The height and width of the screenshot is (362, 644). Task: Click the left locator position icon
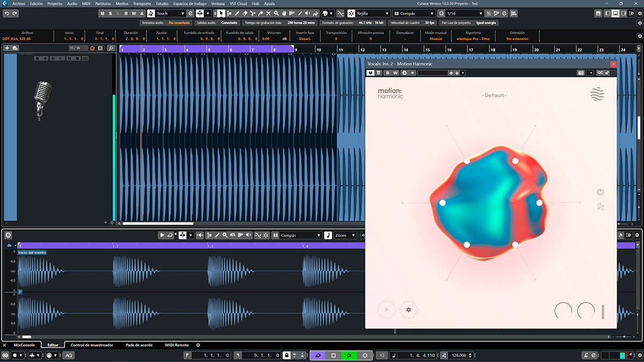click(188, 355)
